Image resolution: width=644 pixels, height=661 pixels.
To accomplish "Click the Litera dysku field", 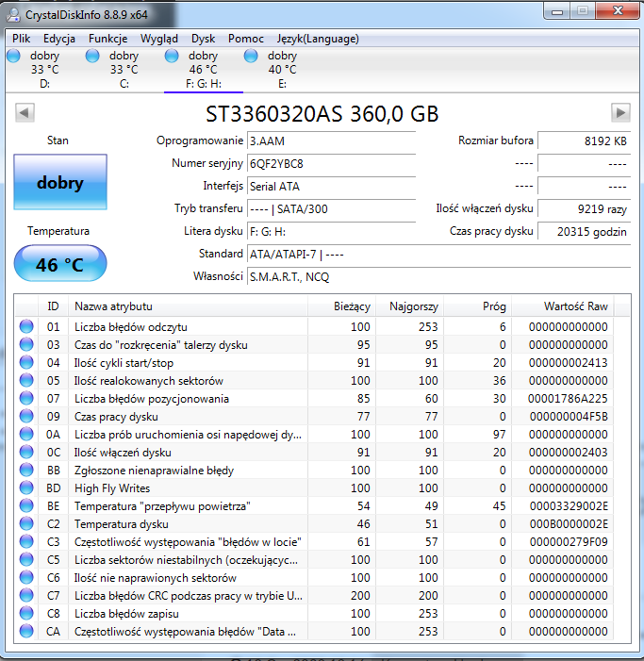I will tap(331, 231).
